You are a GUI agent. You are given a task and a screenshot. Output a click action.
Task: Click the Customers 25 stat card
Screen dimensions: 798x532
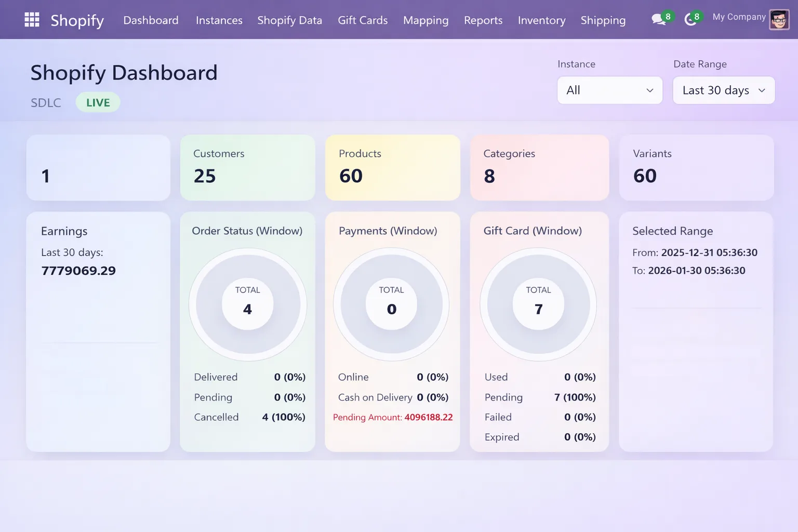tap(247, 167)
